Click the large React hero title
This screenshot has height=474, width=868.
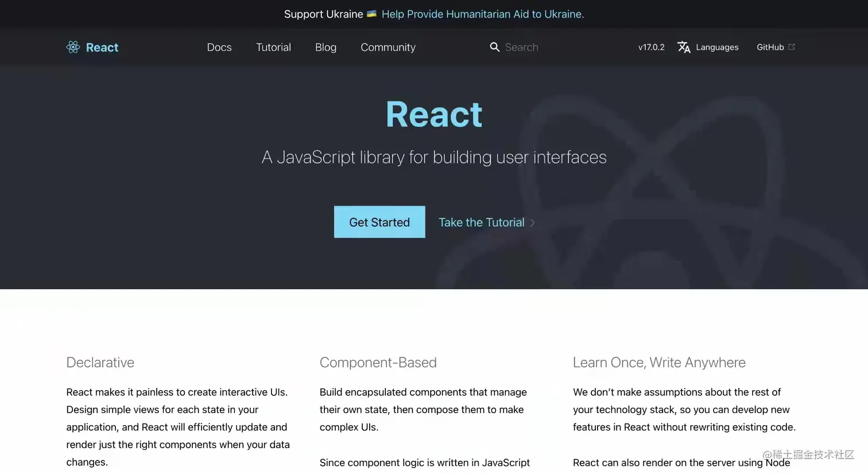[434, 114]
